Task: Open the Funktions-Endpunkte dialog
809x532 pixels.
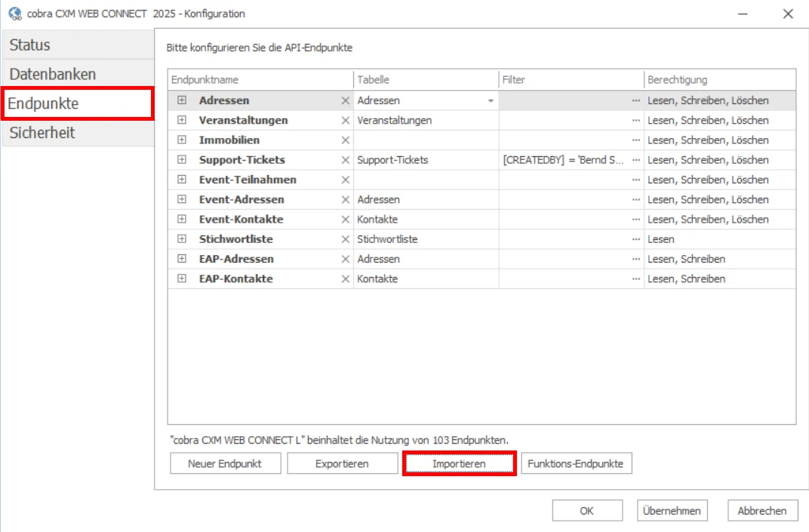Action: (x=577, y=463)
